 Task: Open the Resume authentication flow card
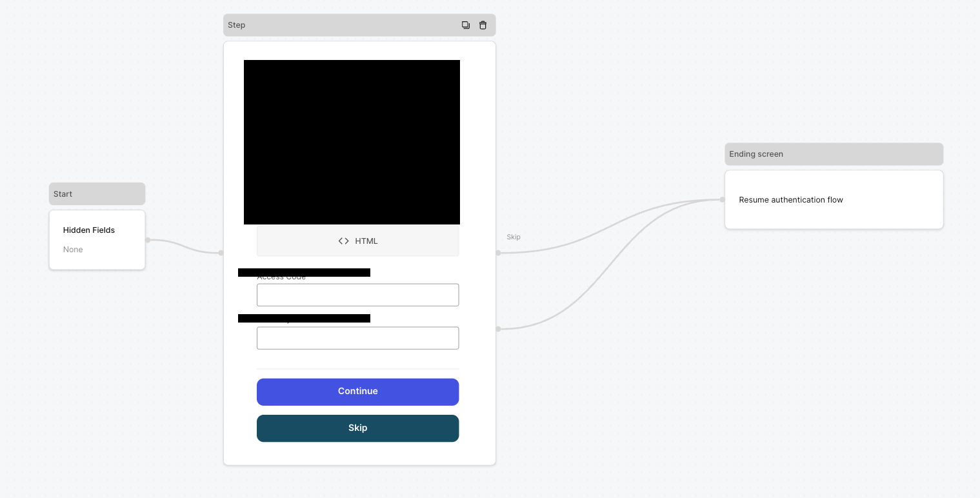coord(834,199)
